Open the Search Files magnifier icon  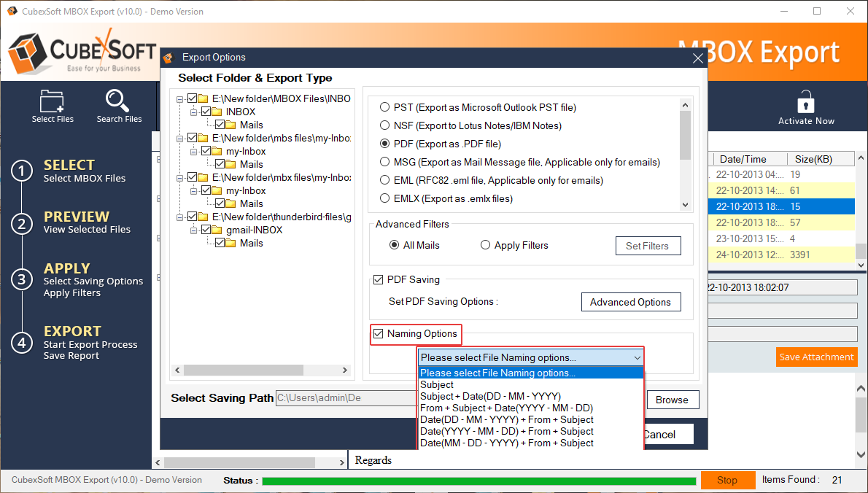pyautogui.click(x=118, y=101)
